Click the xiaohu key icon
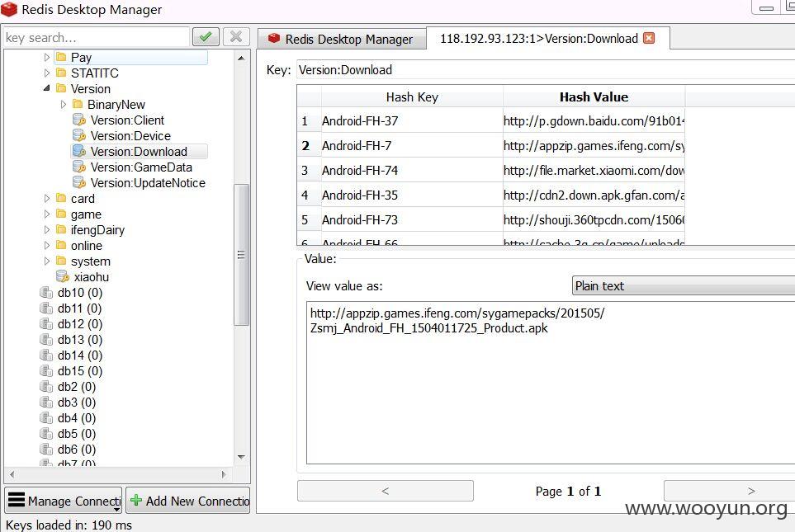The width and height of the screenshot is (795, 532). click(63, 276)
